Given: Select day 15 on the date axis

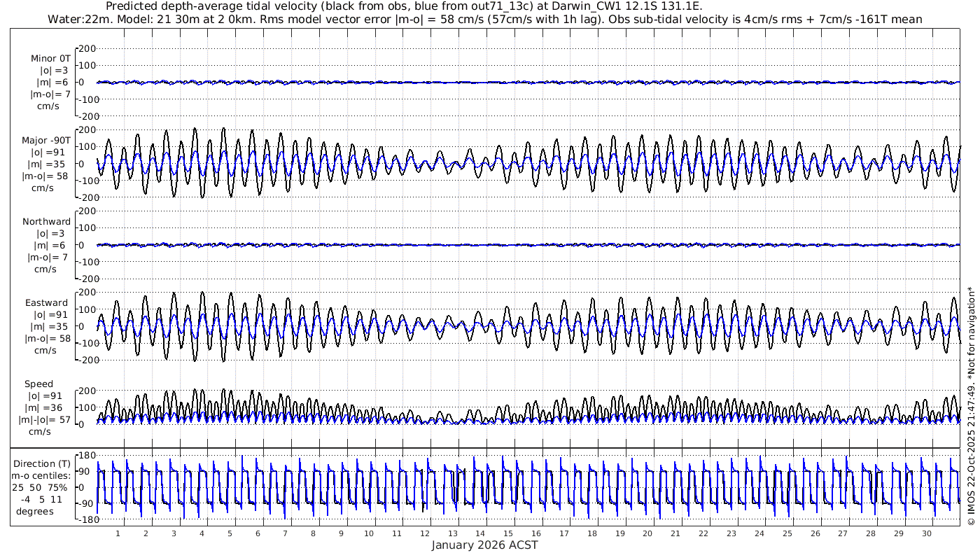Looking at the screenshot, I should (508, 533).
